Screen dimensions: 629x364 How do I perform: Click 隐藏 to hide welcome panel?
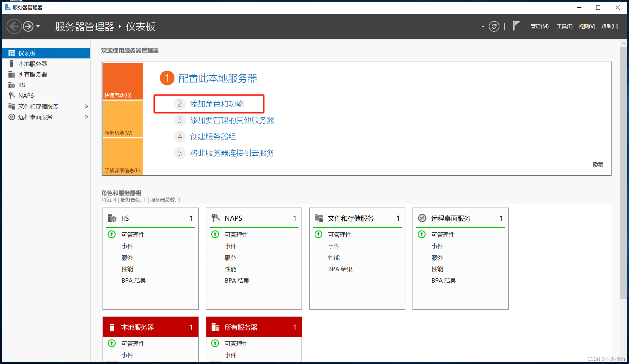coord(598,164)
